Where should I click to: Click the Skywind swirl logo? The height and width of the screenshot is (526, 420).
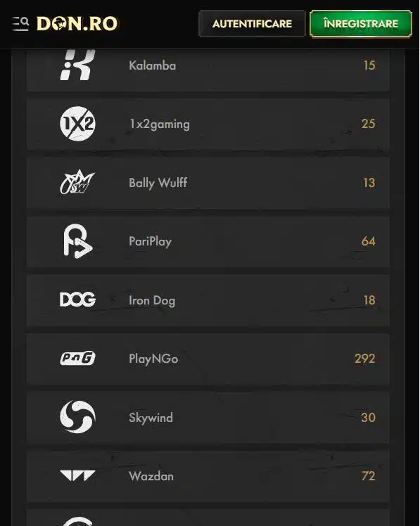pyautogui.click(x=77, y=417)
